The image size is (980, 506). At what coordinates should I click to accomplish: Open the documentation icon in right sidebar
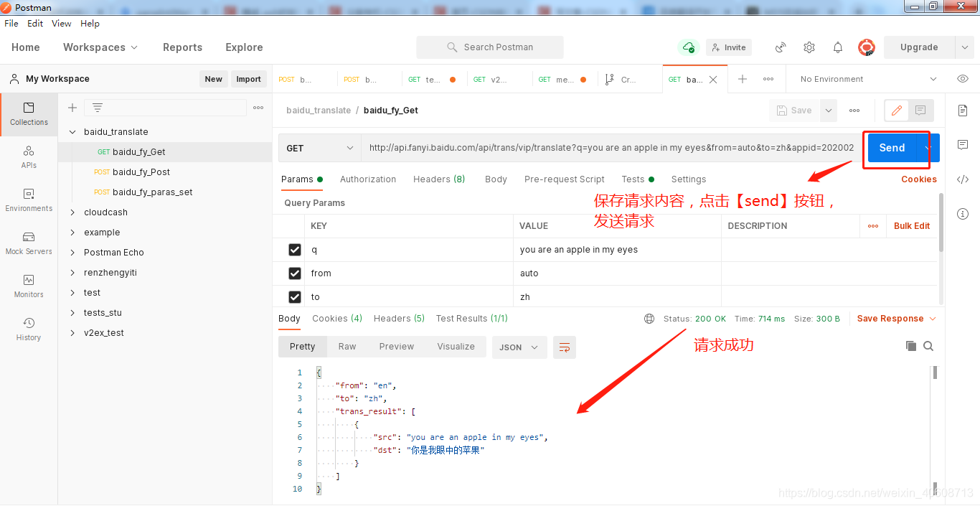[x=963, y=111]
